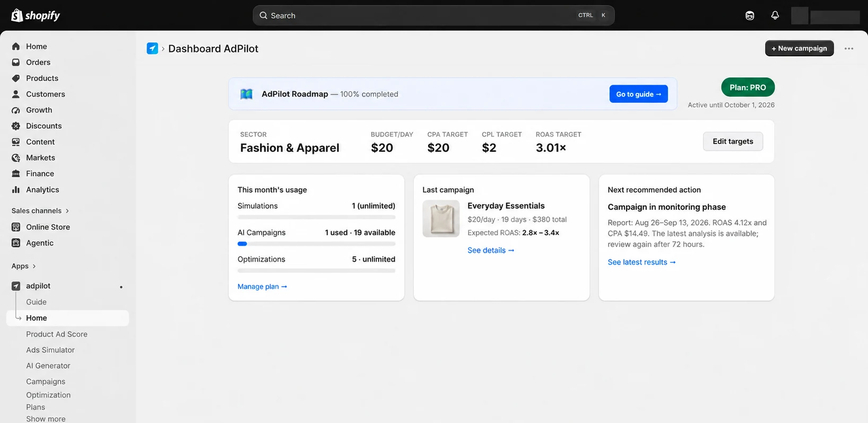Click the Markets globe icon
The width and height of the screenshot is (868, 423).
[x=16, y=158]
